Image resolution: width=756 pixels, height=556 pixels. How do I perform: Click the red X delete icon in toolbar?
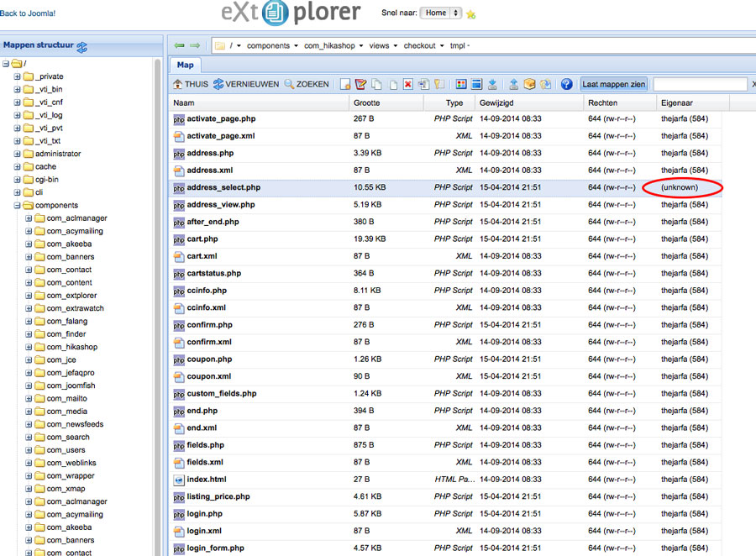click(x=407, y=84)
